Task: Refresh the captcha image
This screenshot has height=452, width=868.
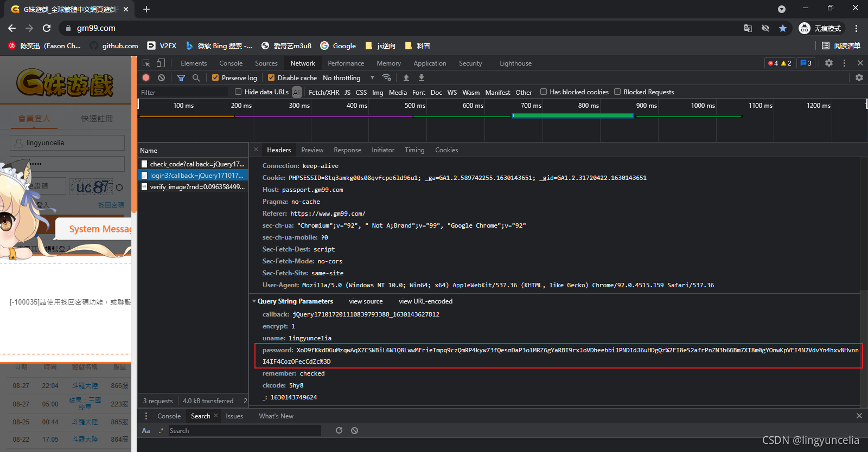Action: point(119,188)
